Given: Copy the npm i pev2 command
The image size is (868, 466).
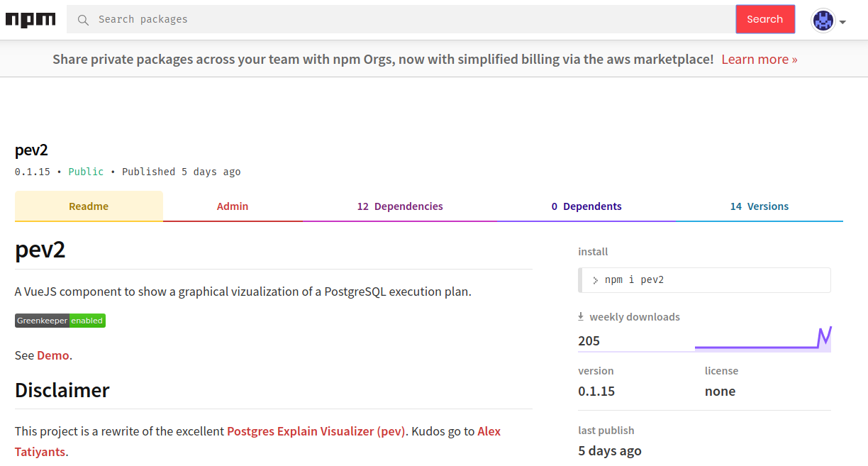Looking at the screenshot, I should pos(704,280).
